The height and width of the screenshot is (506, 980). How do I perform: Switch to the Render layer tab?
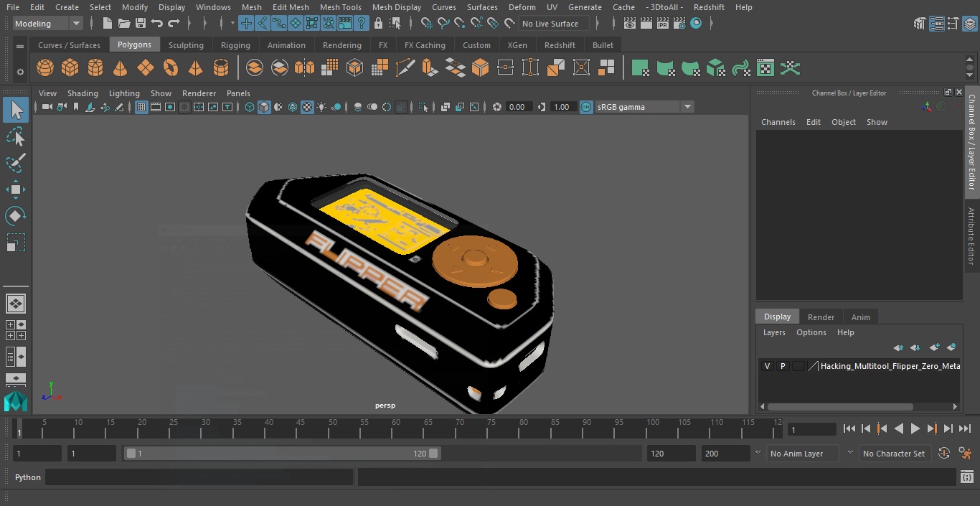pos(821,317)
